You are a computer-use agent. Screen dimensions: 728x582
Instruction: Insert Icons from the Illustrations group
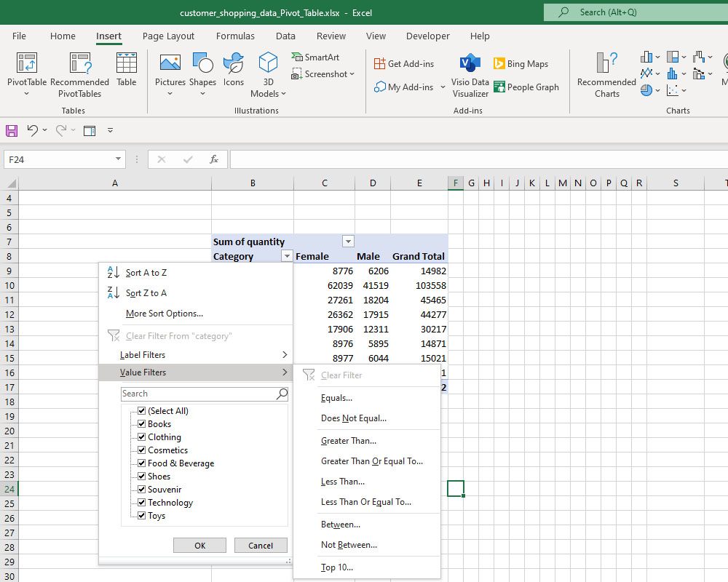(x=233, y=70)
